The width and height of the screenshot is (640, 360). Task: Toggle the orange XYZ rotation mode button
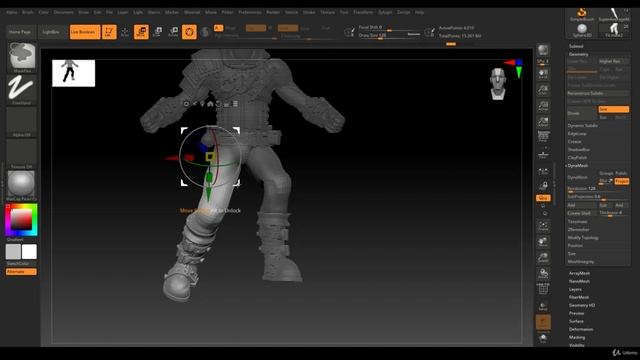(543, 198)
